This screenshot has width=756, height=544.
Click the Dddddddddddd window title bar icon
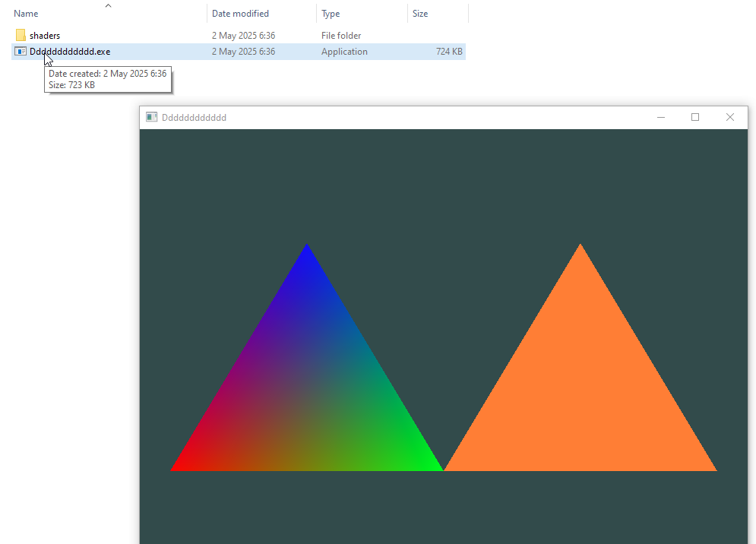[x=151, y=117]
